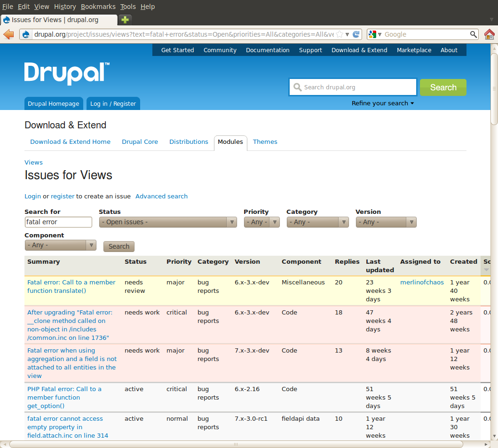This screenshot has height=448, width=498.
Task: Open the File menu
Action: (x=8, y=7)
